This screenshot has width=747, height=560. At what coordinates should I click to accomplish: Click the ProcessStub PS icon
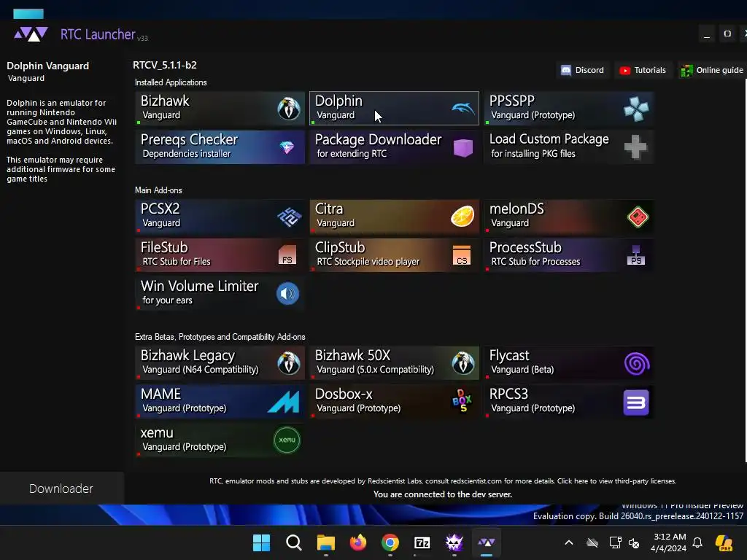(636, 255)
